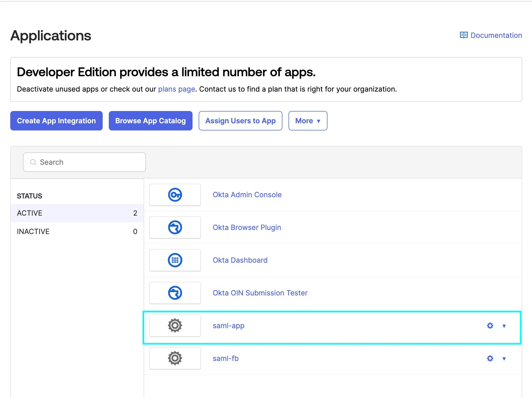Open the settings gear for saml-fb
Screen dimensions: 532x398
point(490,358)
